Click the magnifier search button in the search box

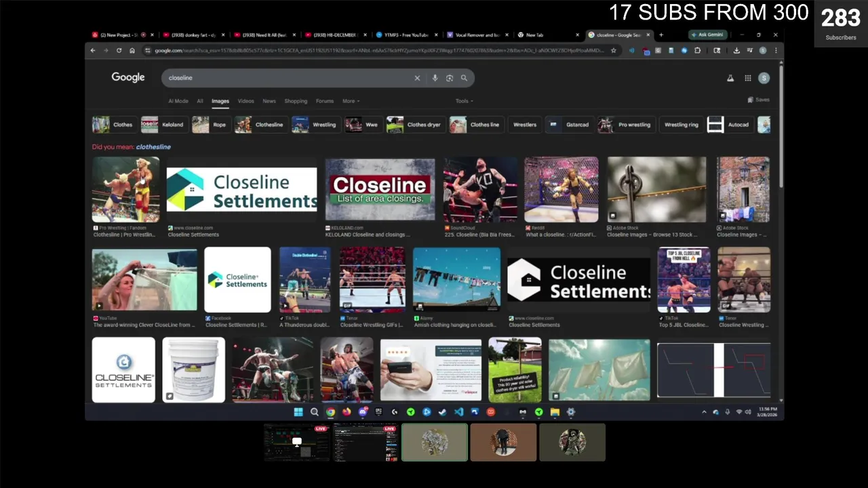click(464, 78)
